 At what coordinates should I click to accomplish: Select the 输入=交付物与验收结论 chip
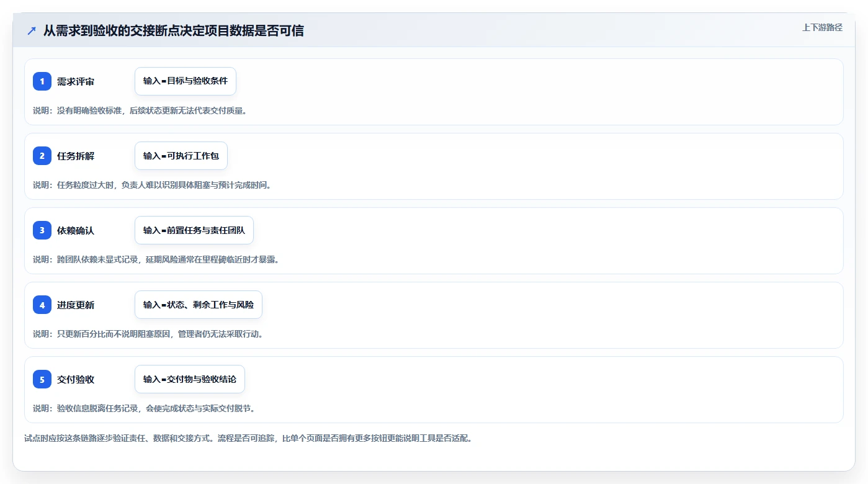coord(190,379)
